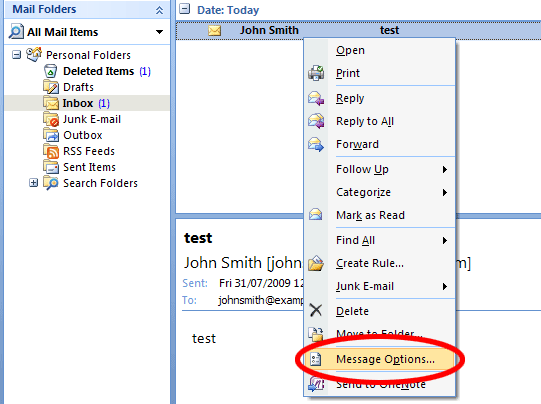541x404 pixels.
Task: Click the 'test' message body text
Action: [204, 338]
